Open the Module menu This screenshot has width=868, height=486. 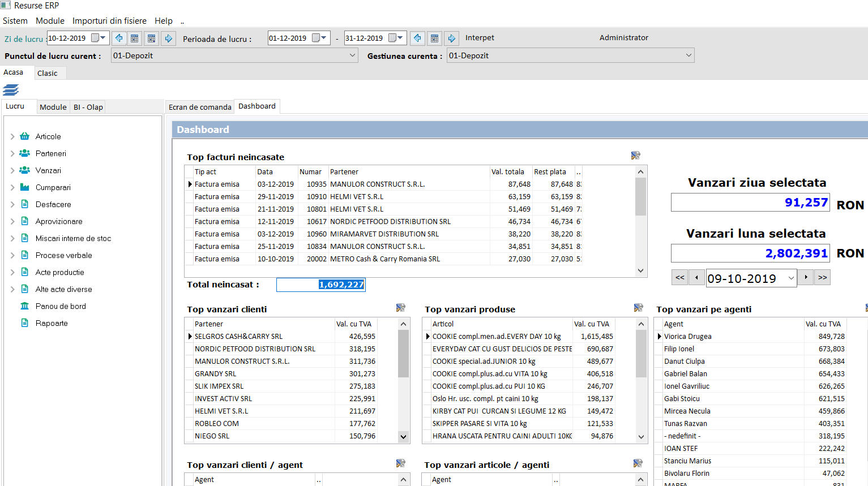point(50,21)
